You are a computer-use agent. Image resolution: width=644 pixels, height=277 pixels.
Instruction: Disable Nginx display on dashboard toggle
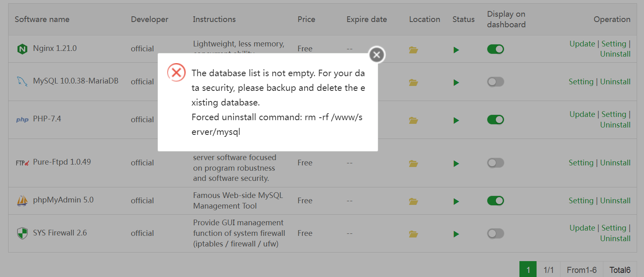tap(495, 49)
